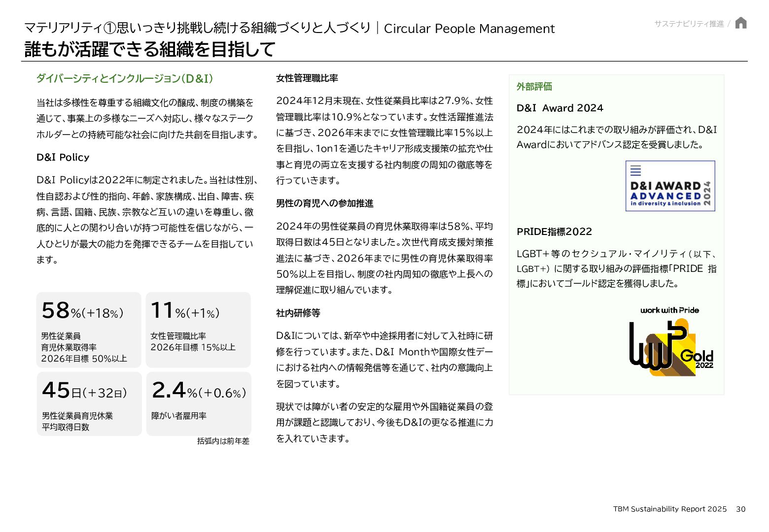Click the 障がい者雇用率 label
Screen dimensions: 769x532
click(x=179, y=416)
